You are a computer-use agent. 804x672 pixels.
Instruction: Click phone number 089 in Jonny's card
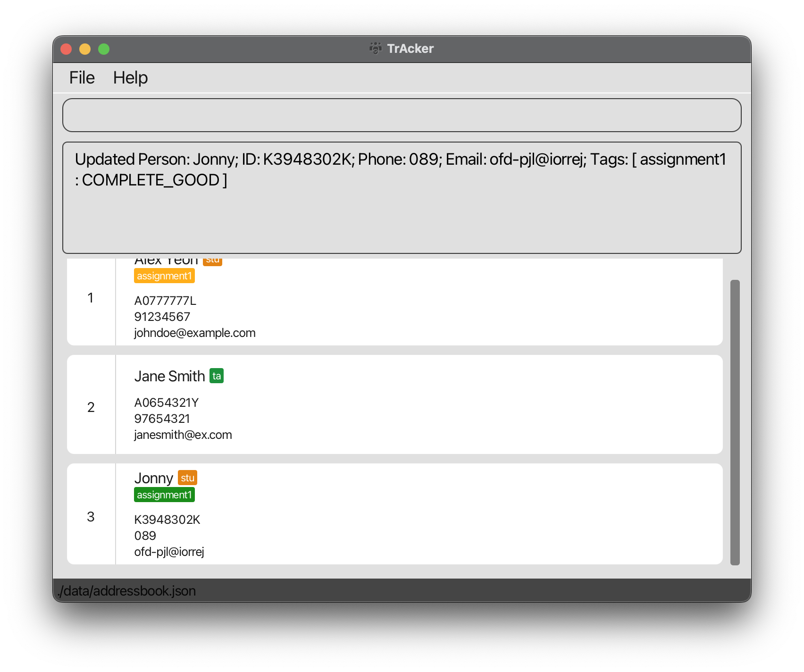145,536
